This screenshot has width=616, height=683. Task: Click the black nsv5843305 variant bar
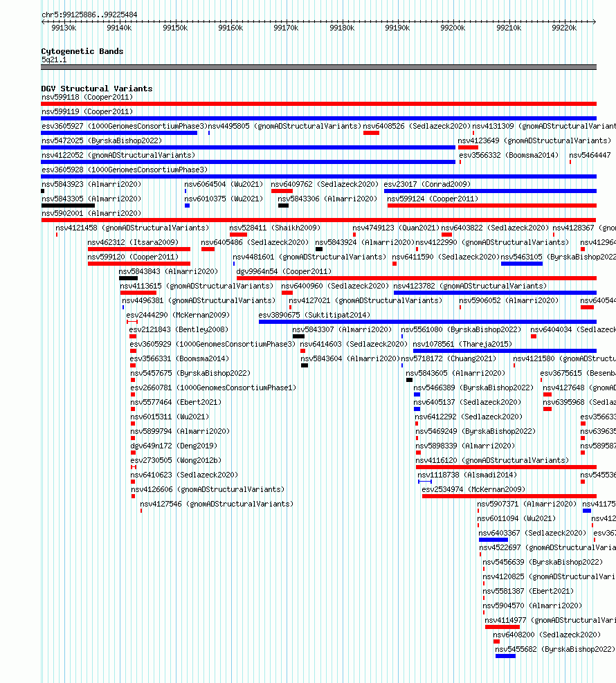[68, 206]
